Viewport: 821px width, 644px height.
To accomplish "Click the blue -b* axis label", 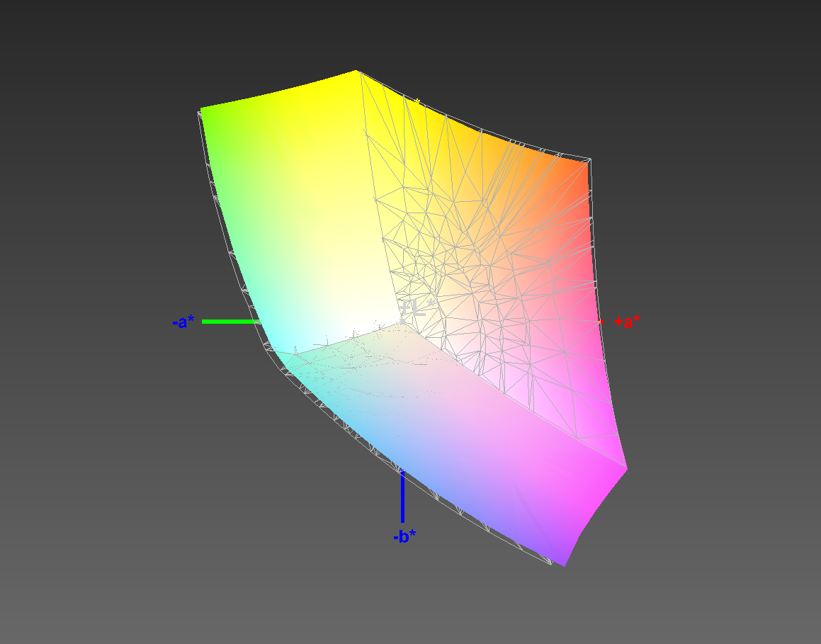I will [404, 536].
